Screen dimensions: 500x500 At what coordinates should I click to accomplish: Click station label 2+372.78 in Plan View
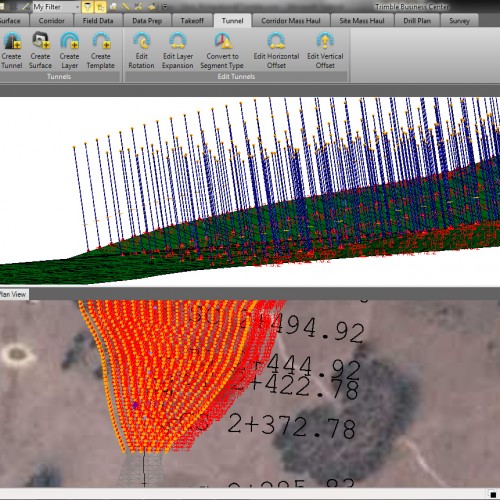coord(292,426)
